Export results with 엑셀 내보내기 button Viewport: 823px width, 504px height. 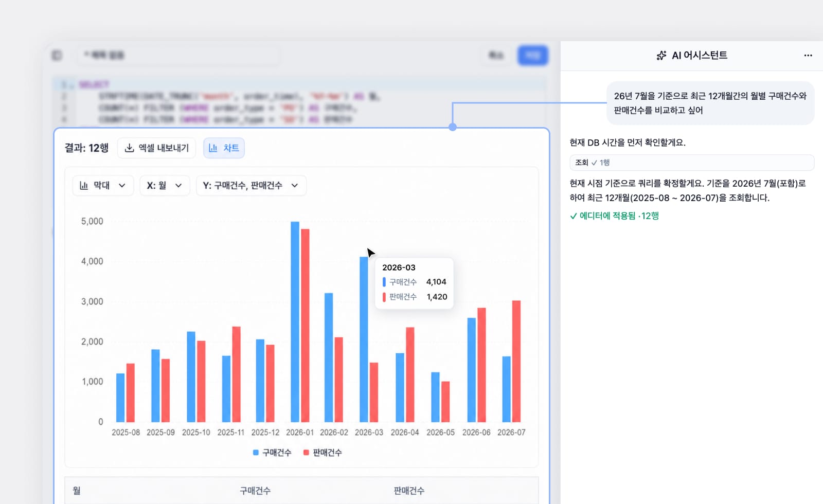(156, 148)
